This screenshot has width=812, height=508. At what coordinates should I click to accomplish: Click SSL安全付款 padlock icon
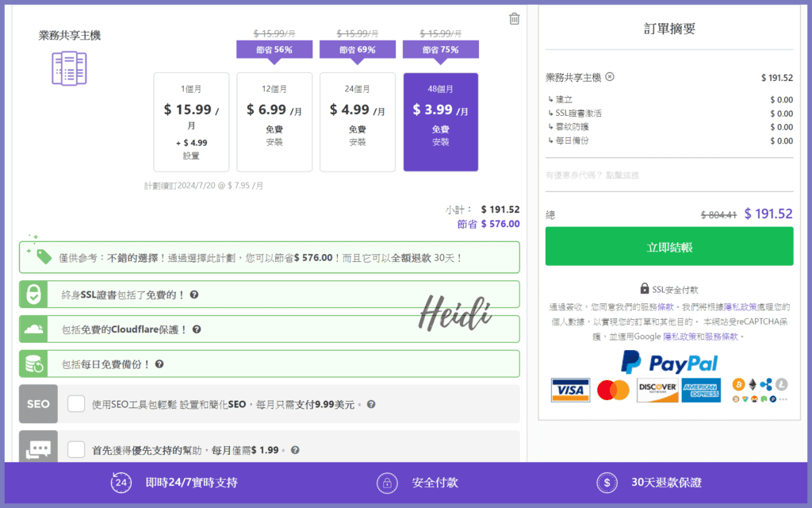click(x=644, y=288)
